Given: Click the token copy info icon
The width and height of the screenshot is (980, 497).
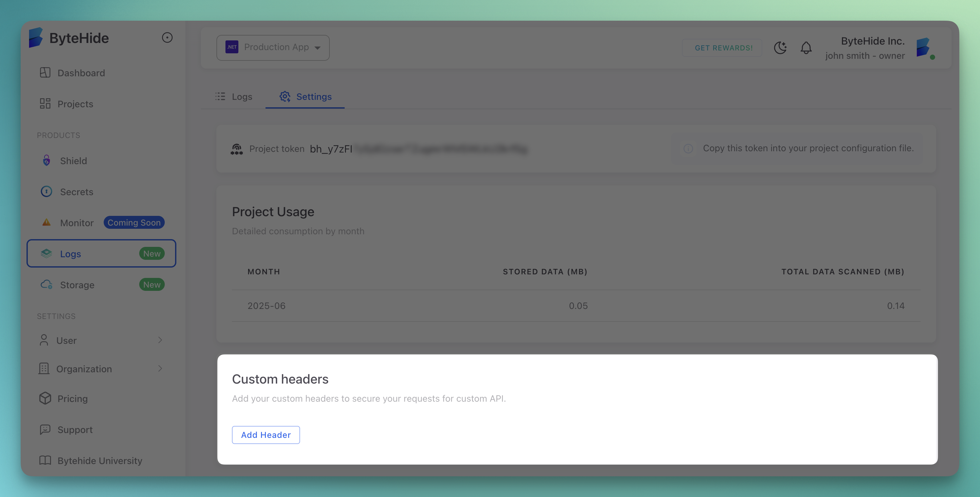Looking at the screenshot, I should [688, 149].
